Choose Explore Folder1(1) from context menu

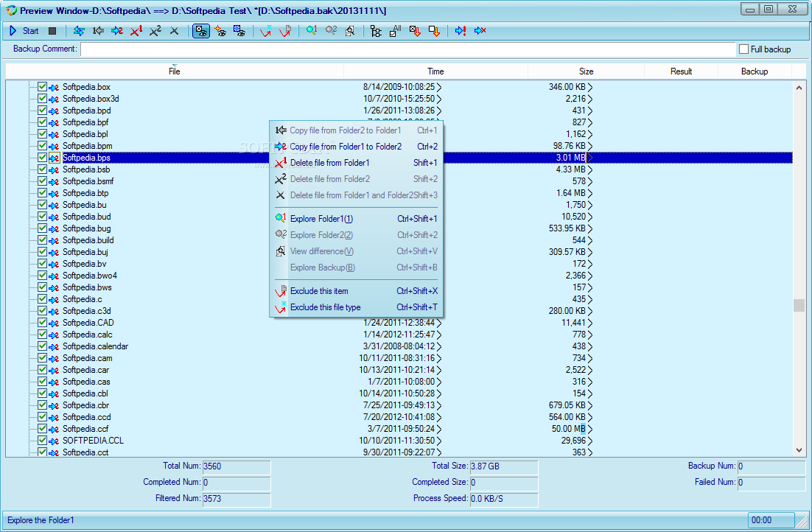pos(357,219)
